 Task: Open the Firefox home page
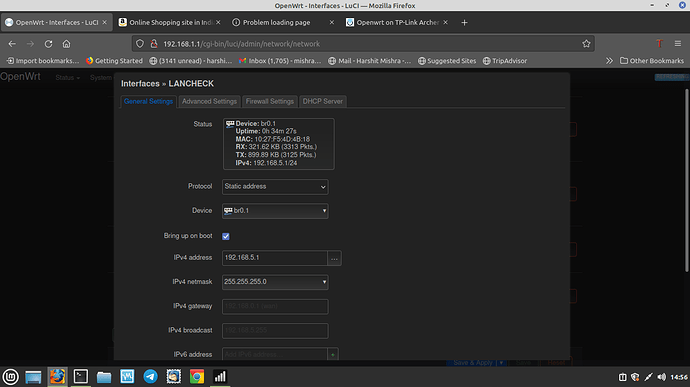click(x=66, y=44)
